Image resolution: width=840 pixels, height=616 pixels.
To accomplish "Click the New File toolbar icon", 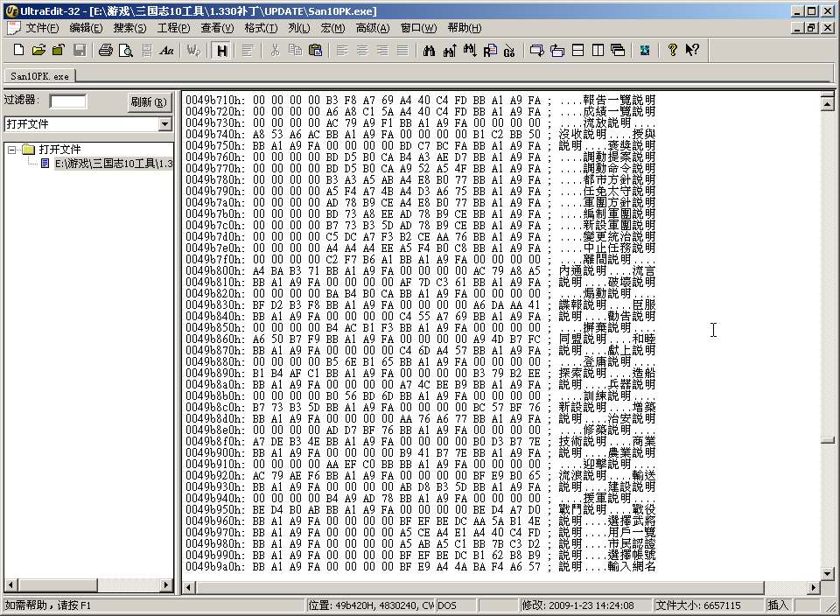I will coord(18,51).
